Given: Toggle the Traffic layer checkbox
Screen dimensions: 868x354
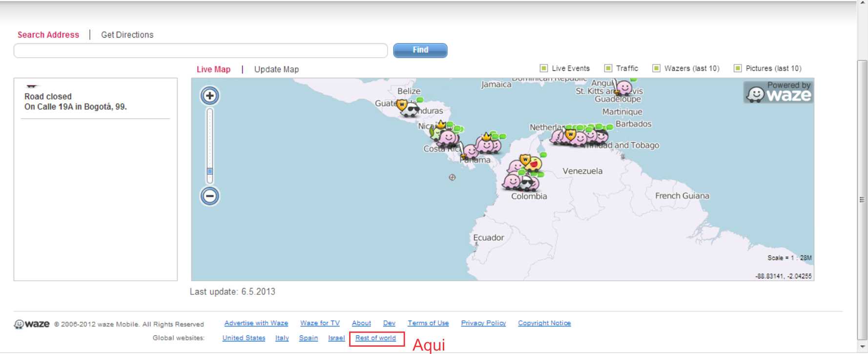Looking at the screenshot, I should pos(608,68).
